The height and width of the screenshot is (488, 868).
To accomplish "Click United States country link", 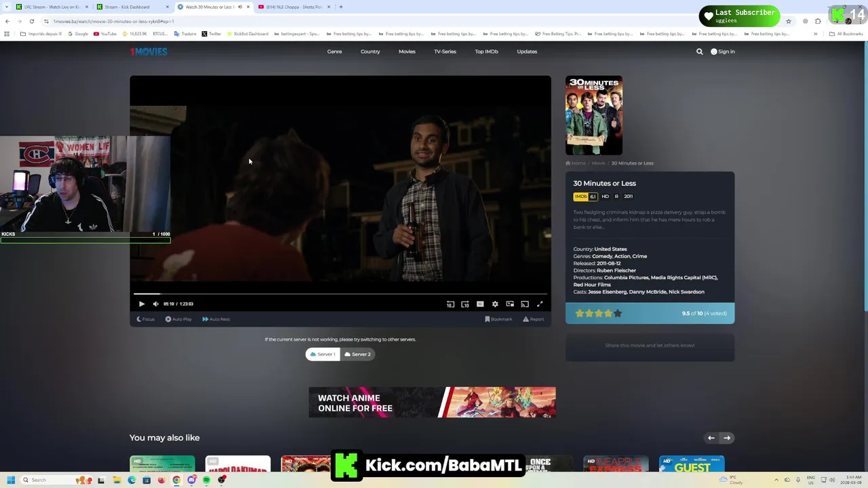I will tap(610, 249).
